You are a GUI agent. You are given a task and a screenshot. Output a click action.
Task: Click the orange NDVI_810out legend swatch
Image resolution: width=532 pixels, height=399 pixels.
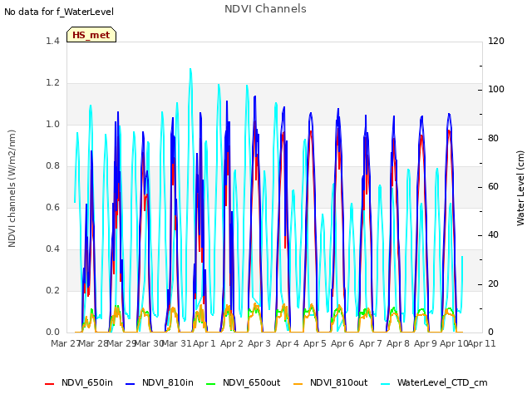pos(298,384)
